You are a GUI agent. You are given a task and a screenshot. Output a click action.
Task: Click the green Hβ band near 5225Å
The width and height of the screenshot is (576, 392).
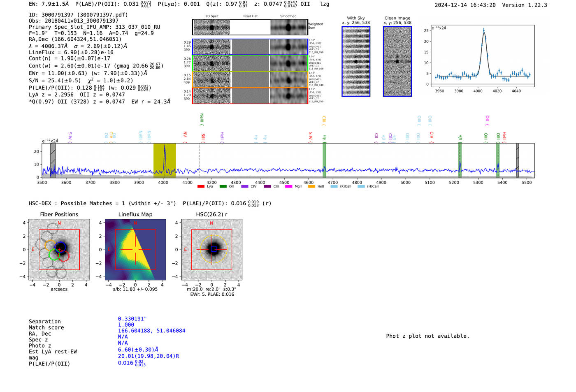tap(460, 160)
